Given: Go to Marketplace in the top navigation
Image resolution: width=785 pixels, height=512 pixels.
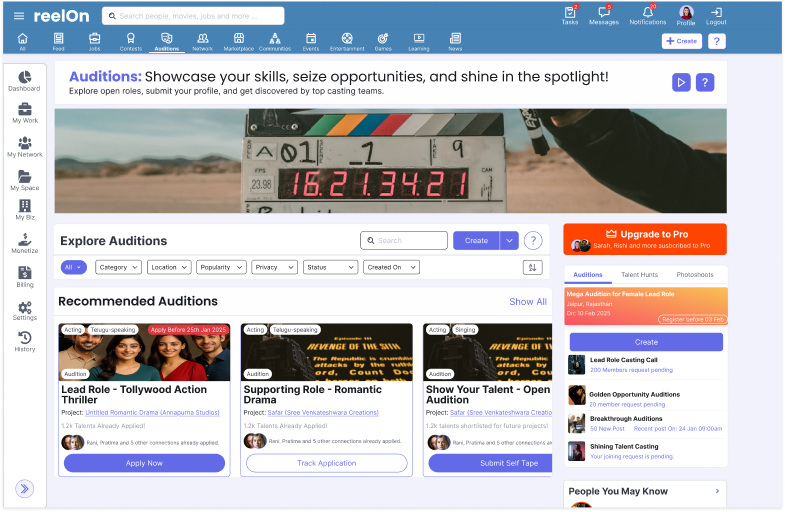Looking at the screenshot, I should tap(238, 41).
